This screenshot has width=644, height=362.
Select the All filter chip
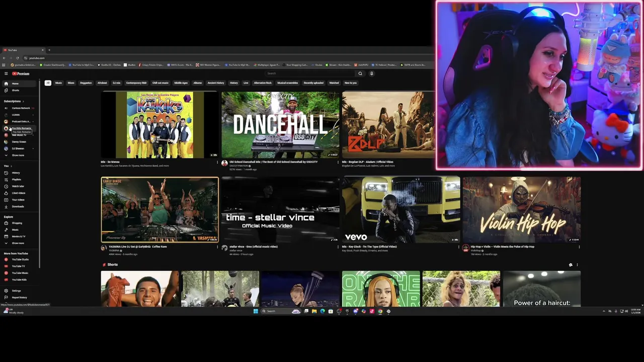[48, 83]
